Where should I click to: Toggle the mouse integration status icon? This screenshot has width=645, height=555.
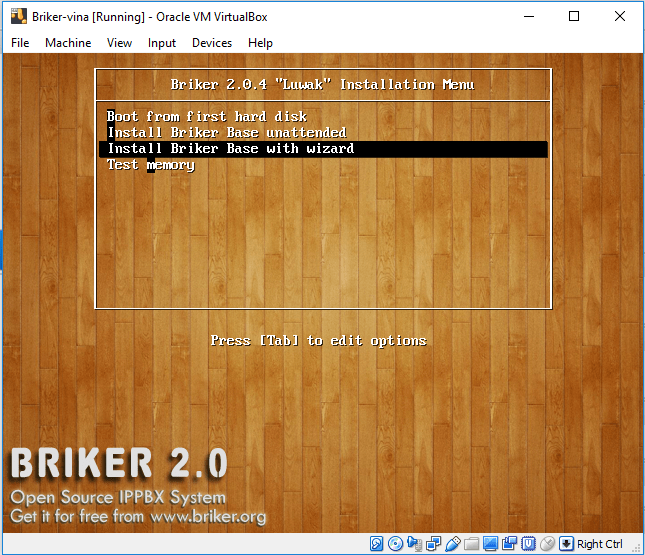[548, 544]
